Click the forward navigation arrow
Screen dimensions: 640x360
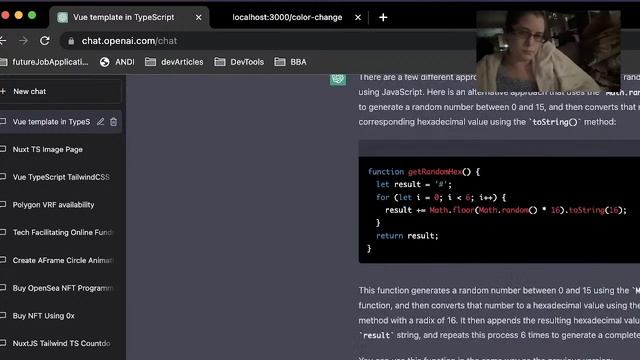(x=23, y=41)
